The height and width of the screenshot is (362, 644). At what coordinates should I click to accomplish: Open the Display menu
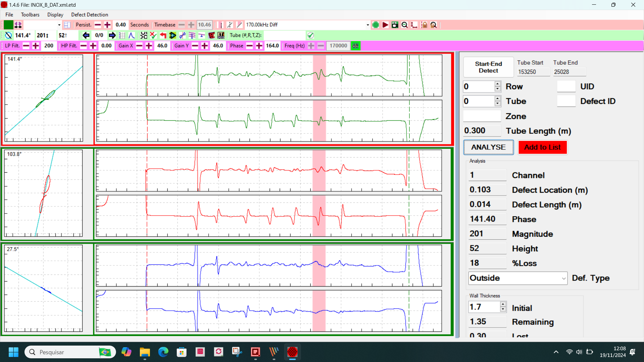point(55,15)
